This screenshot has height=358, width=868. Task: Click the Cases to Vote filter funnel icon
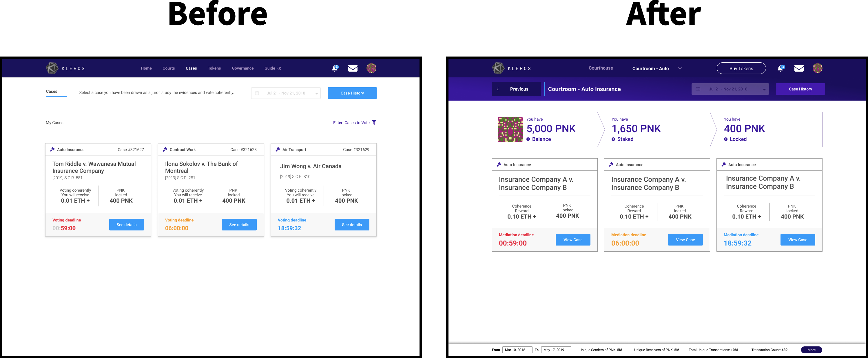[x=374, y=123]
